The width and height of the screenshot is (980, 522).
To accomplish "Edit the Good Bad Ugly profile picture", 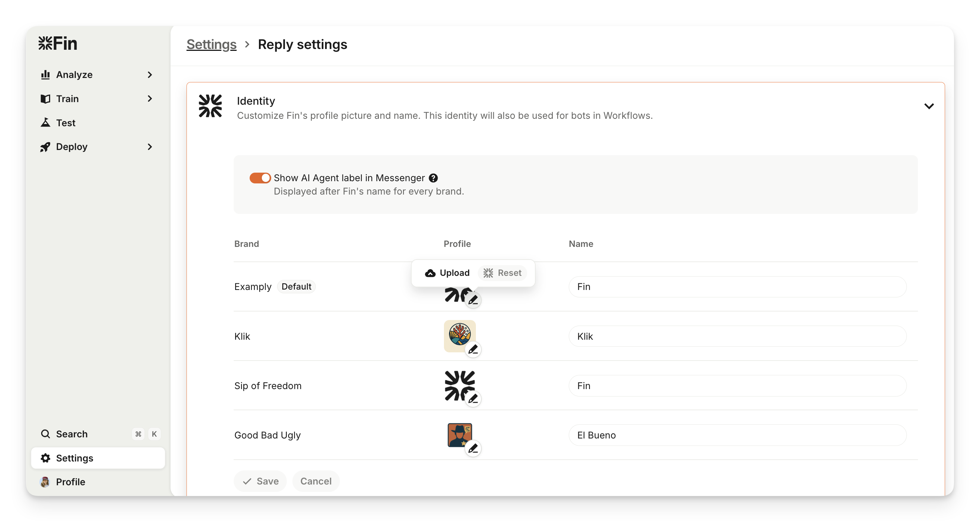I will 473,448.
